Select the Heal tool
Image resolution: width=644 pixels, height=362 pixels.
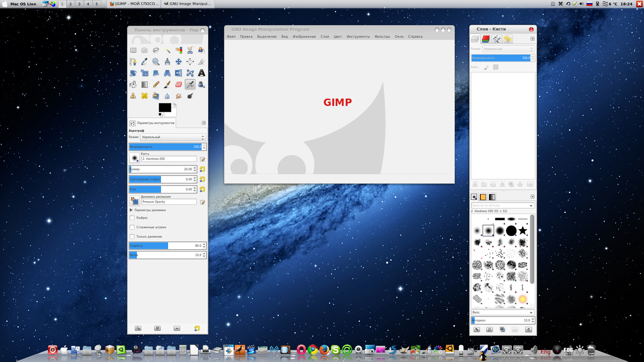(144, 96)
